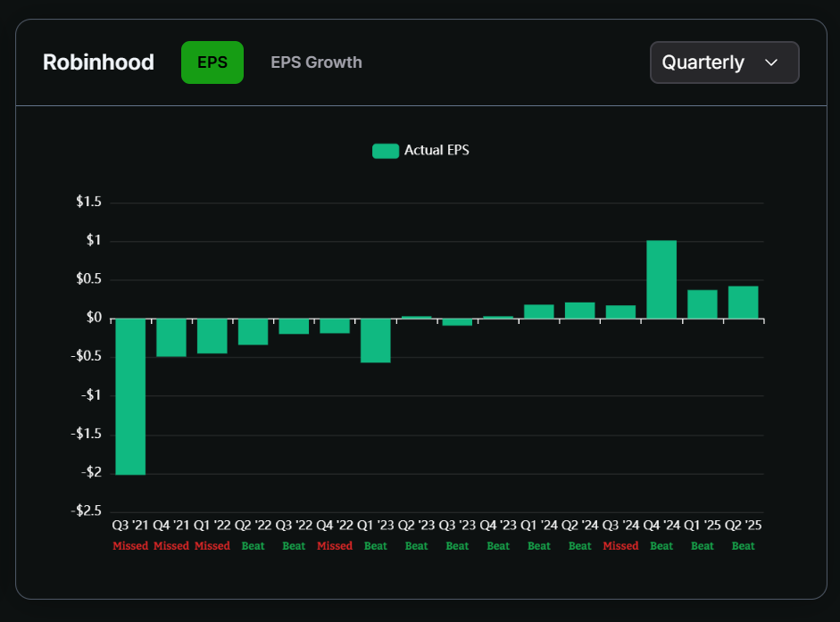The height and width of the screenshot is (622, 840).
Task: Click the Q2 '22 axis label
Action: click(x=253, y=525)
